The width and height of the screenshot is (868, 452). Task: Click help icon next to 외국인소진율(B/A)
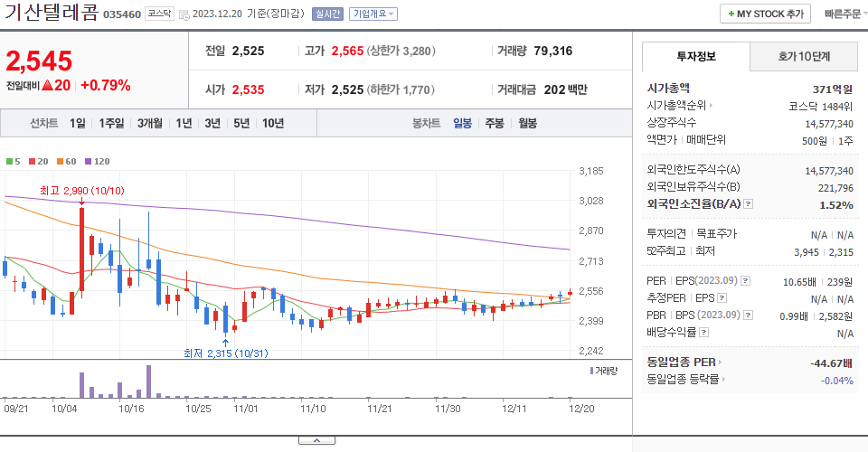(748, 204)
